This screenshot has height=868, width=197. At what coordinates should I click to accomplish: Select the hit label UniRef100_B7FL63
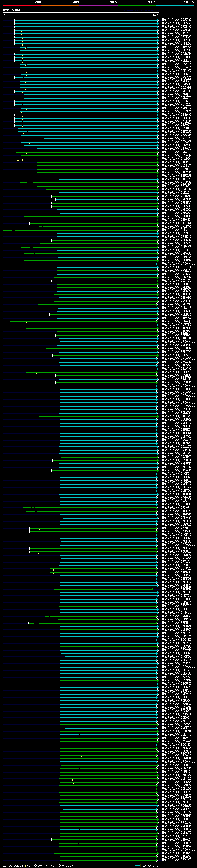tap(177, 43)
